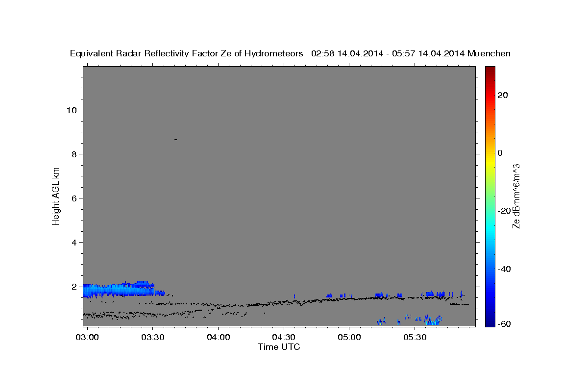Click the 03:30 time tick label
Image resolution: width=588 pixels, height=392 pixels.
point(152,337)
